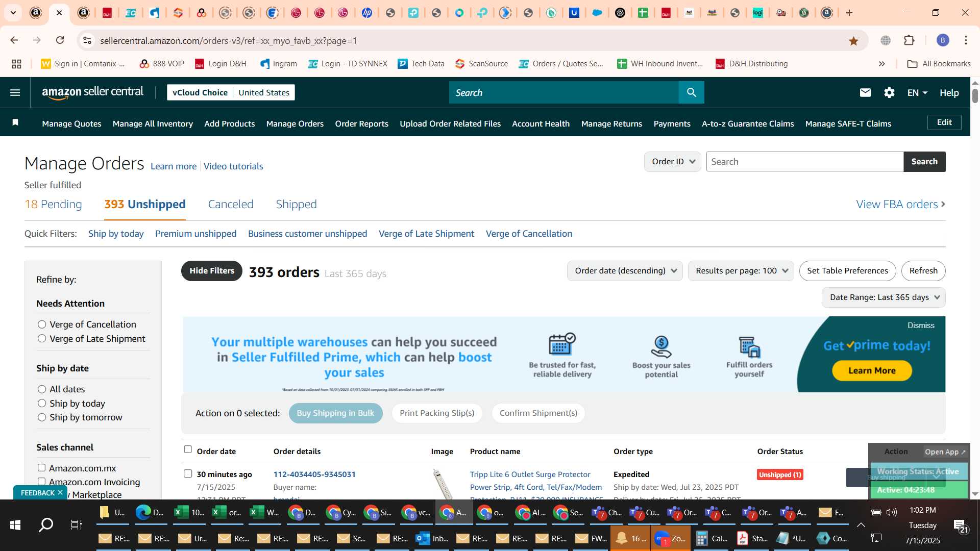Open the Results per page dropdown
The height and width of the screenshot is (551, 980).
tap(741, 271)
